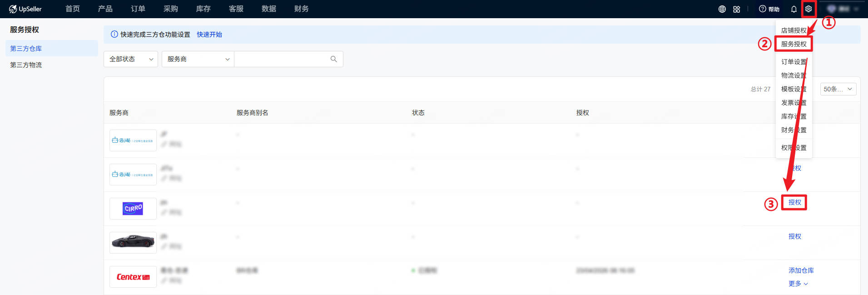Click the info icon in the banner

[x=114, y=35]
